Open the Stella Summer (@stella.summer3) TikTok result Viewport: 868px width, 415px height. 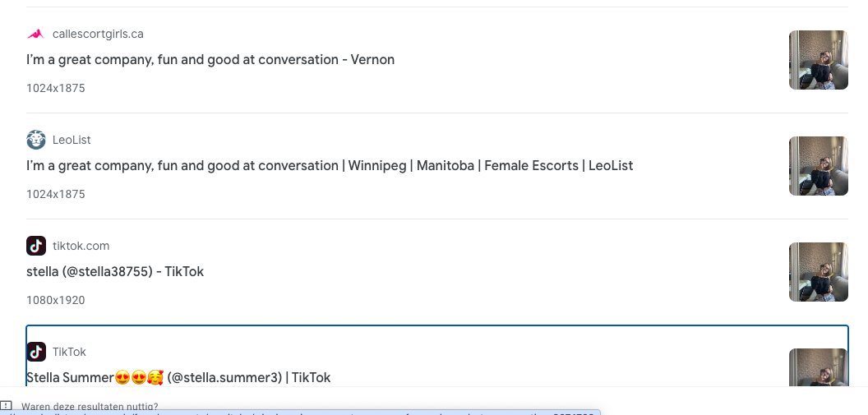coord(178,378)
